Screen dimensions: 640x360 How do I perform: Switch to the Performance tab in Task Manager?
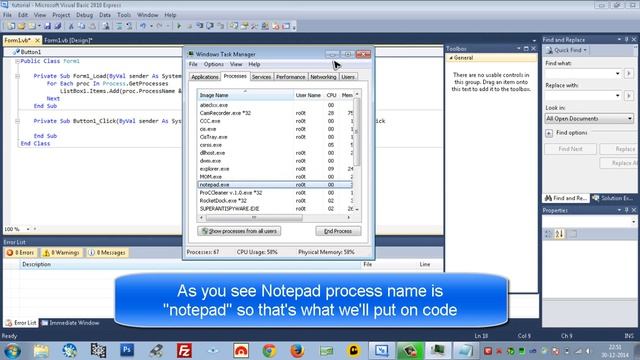[x=290, y=77]
